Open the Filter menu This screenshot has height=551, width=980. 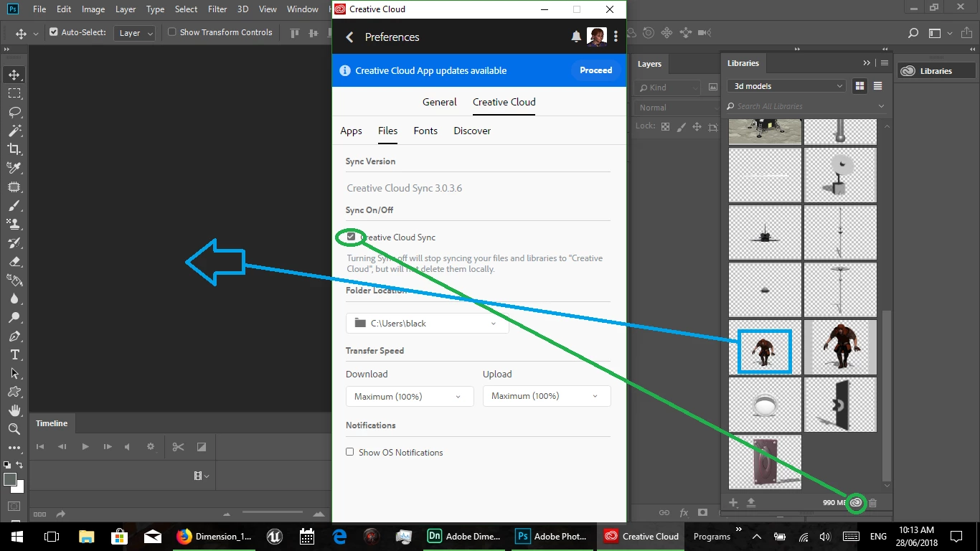[x=217, y=9]
